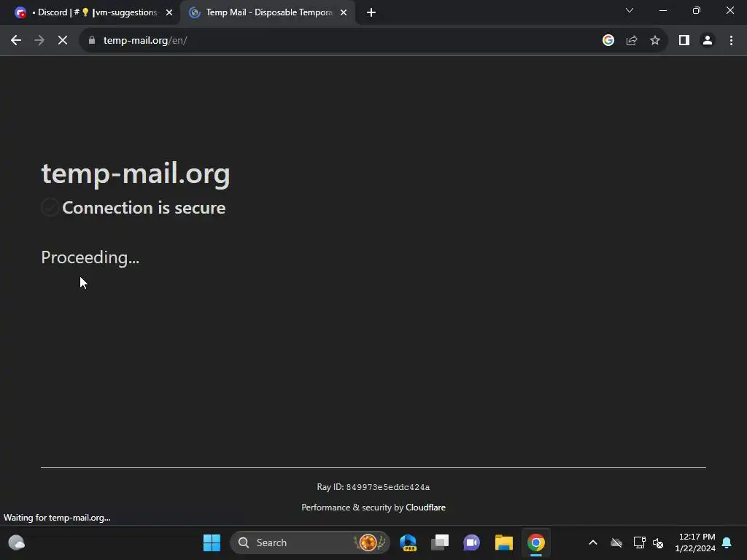This screenshot has width=747, height=560.
Task: Open Task View on the taskbar
Action: click(x=440, y=542)
